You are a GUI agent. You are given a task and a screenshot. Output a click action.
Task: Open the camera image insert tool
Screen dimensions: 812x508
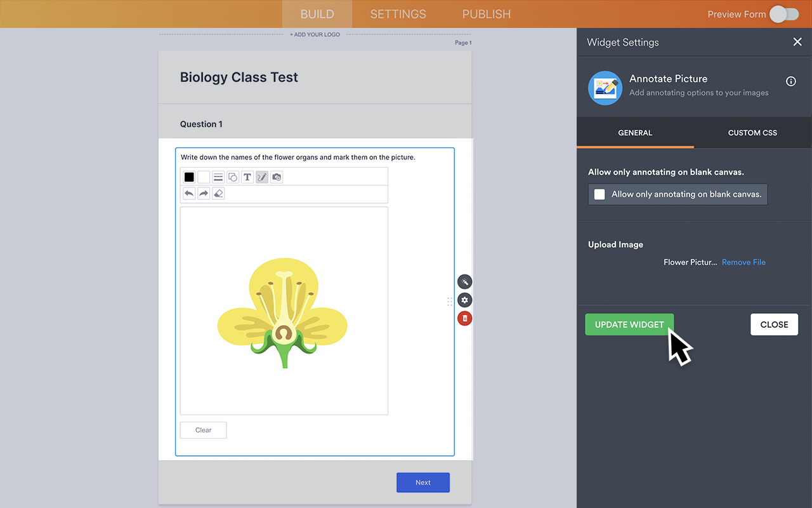point(276,177)
